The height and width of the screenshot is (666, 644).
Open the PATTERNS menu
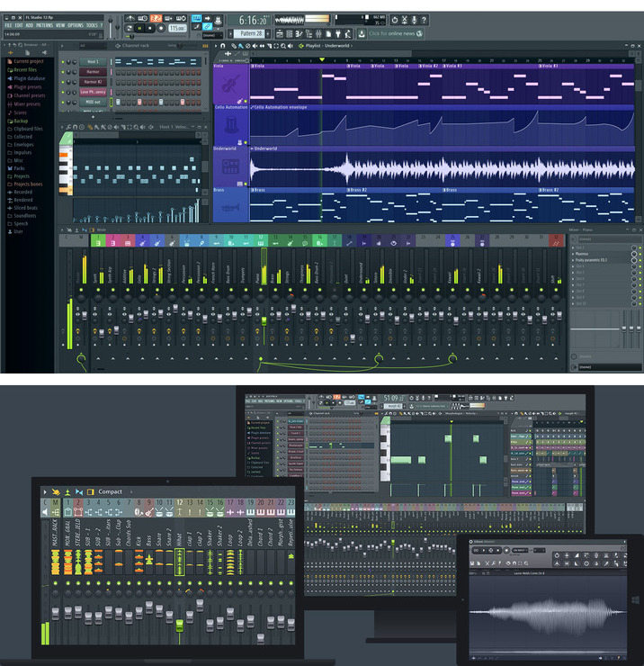pos(43,25)
